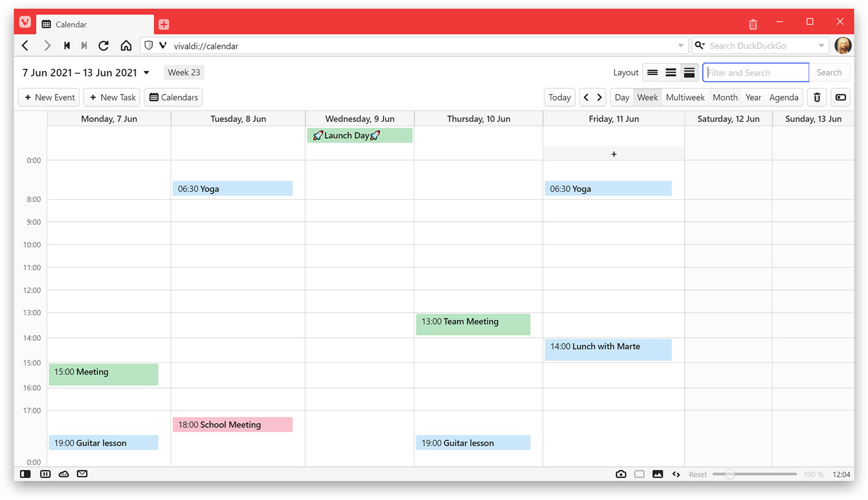Switch to the Month view
This screenshot has width=868, height=500.
(725, 97)
